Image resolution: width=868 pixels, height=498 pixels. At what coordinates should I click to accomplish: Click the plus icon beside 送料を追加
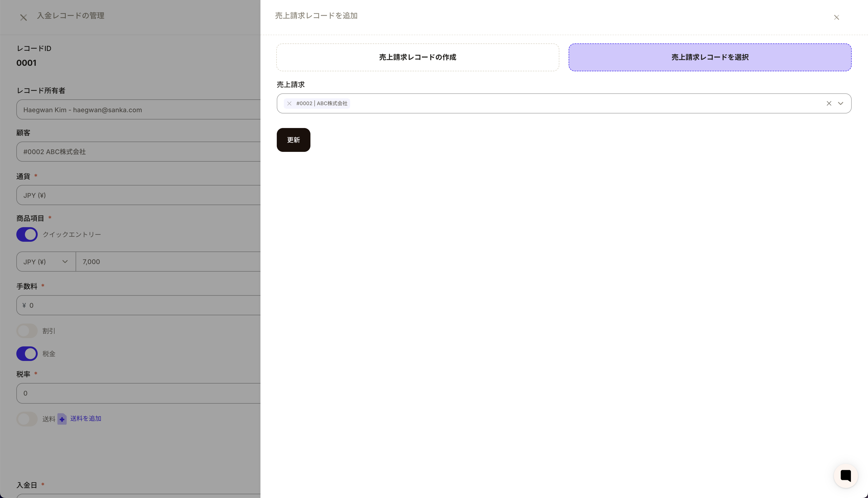[x=62, y=419]
